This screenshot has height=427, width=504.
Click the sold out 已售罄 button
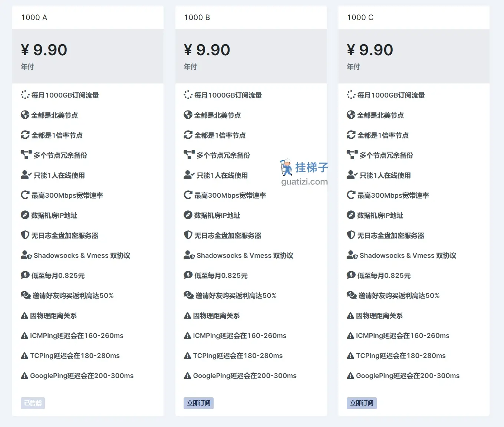tap(33, 403)
